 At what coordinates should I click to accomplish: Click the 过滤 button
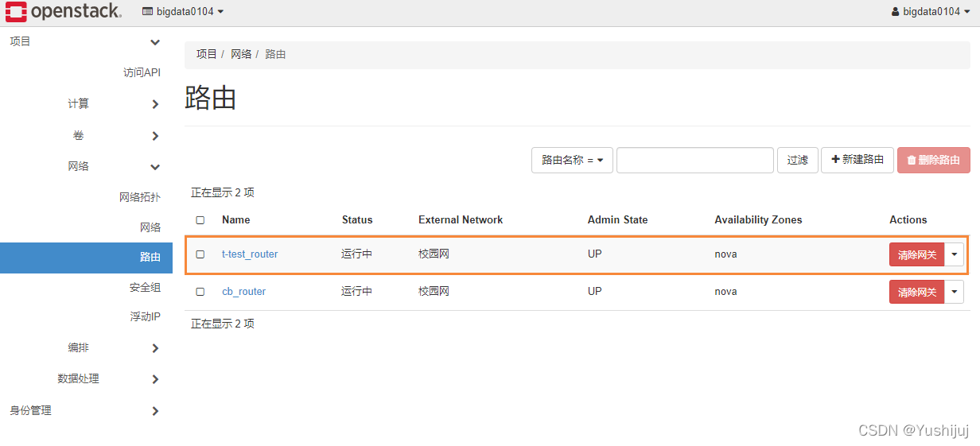798,160
